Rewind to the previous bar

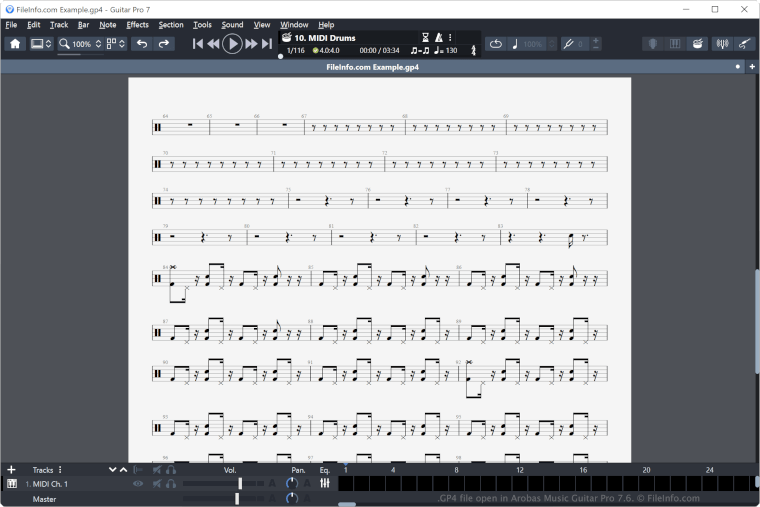click(213, 44)
